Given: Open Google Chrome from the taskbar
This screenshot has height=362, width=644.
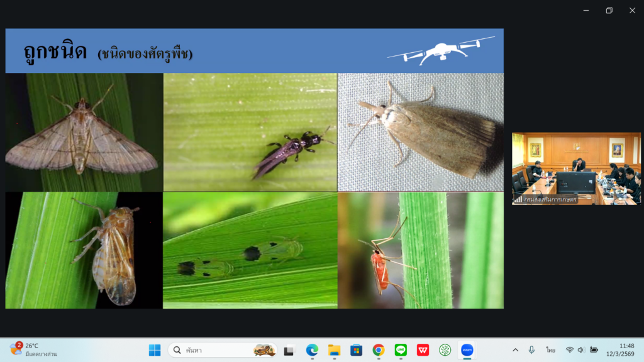Looking at the screenshot, I should coord(378,350).
